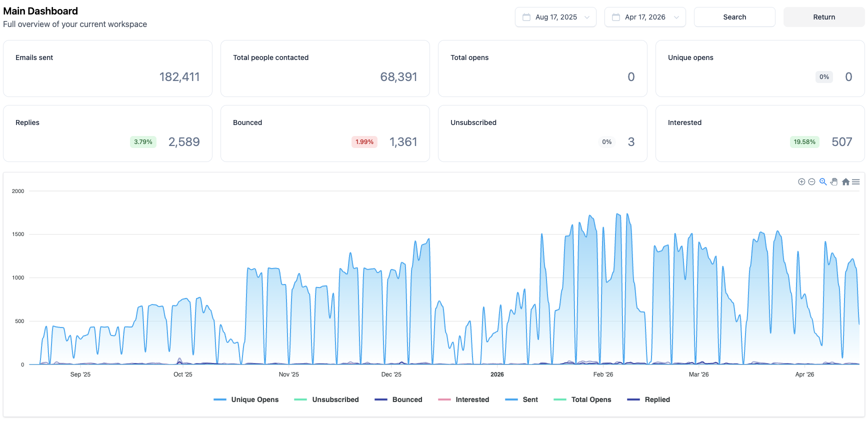
Task: Click the Total opens card title
Action: pyautogui.click(x=469, y=57)
